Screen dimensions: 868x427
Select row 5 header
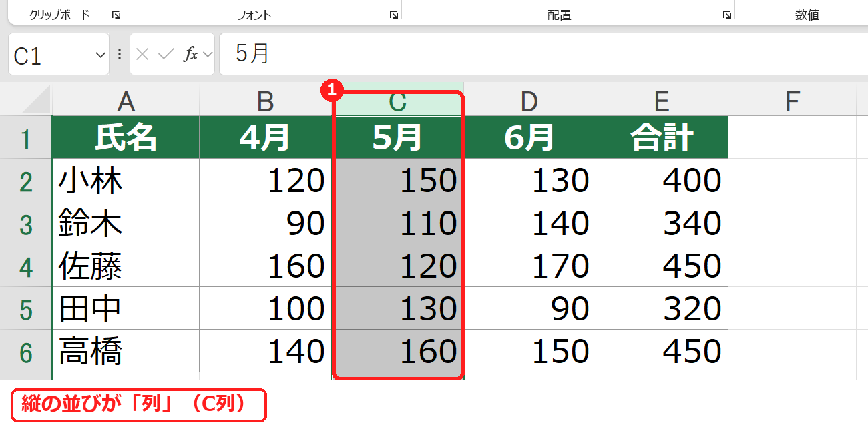(x=26, y=308)
